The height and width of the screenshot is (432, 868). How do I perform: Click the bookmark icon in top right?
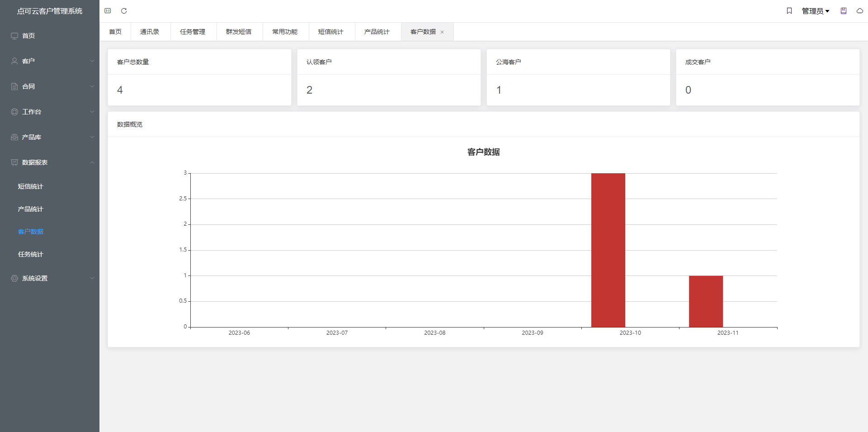click(x=789, y=11)
